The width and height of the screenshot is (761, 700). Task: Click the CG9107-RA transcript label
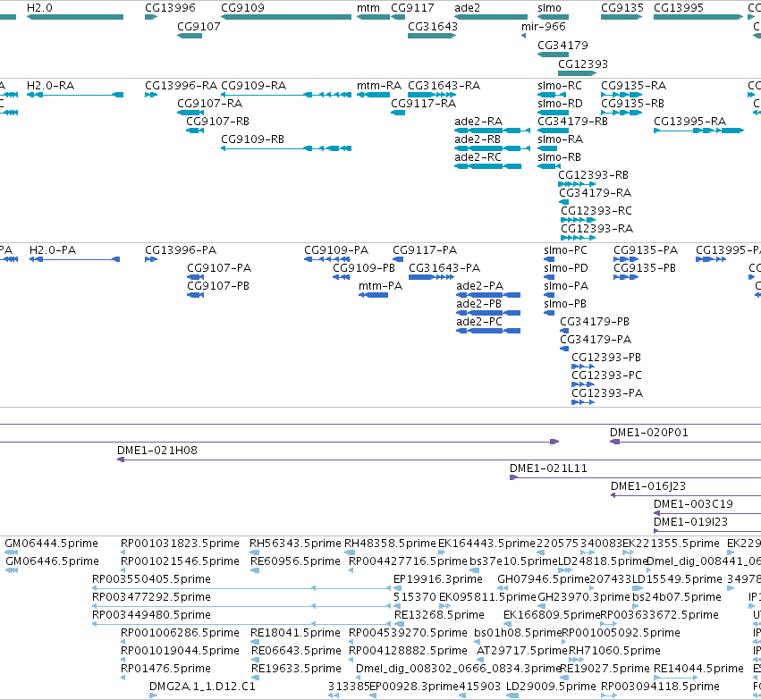(209, 104)
